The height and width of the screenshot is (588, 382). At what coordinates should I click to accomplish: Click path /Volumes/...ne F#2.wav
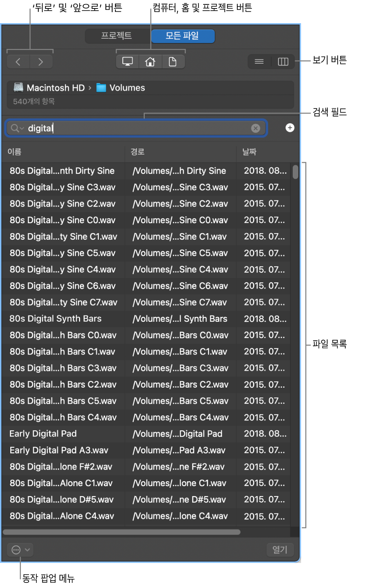tap(179, 467)
